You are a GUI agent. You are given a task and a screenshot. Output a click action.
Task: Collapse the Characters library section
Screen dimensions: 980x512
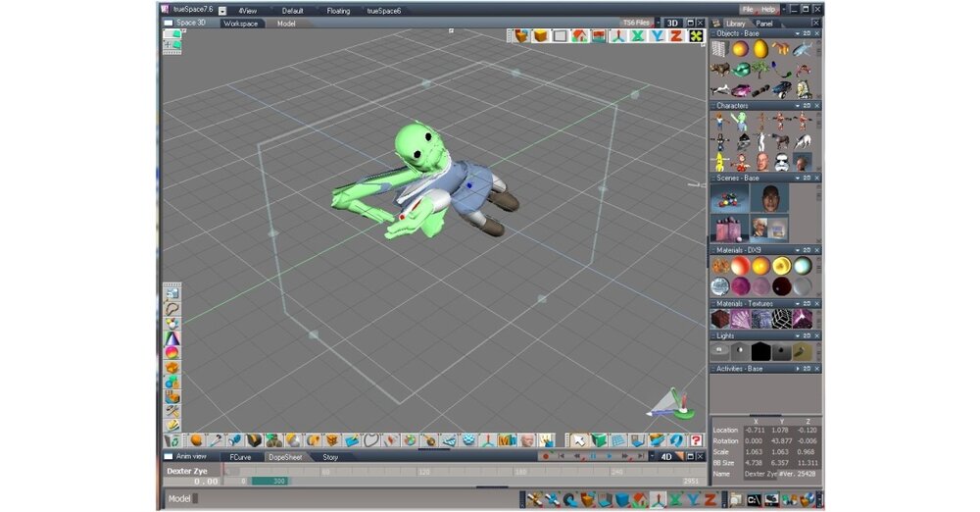point(797,105)
